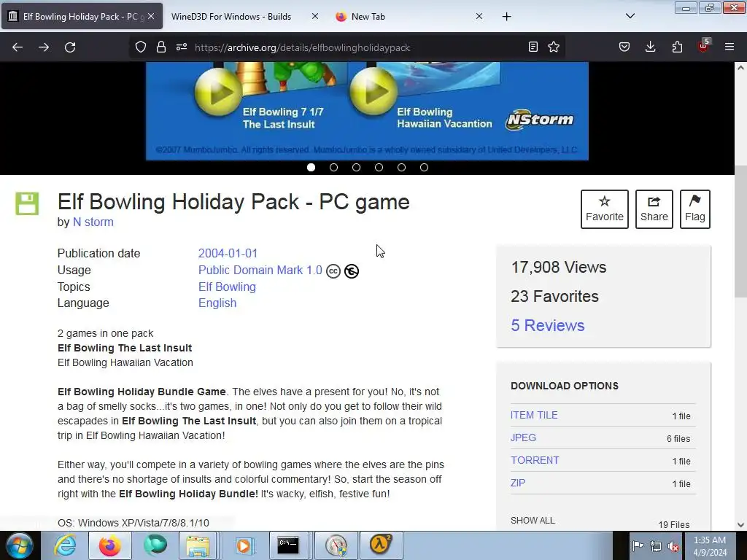The height and width of the screenshot is (560, 747).
Task: Select the fifth carousel dot
Action: coord(402,167)
